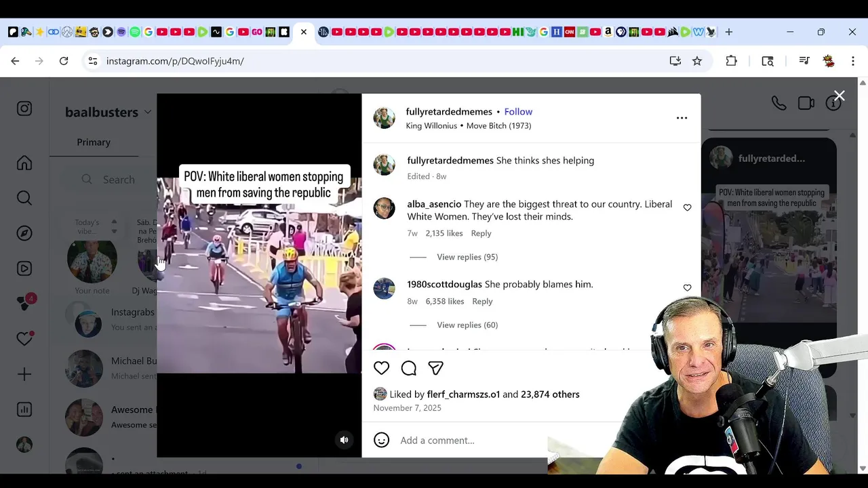Reply to 1980scottdouglas's comment

coord(482,301)
